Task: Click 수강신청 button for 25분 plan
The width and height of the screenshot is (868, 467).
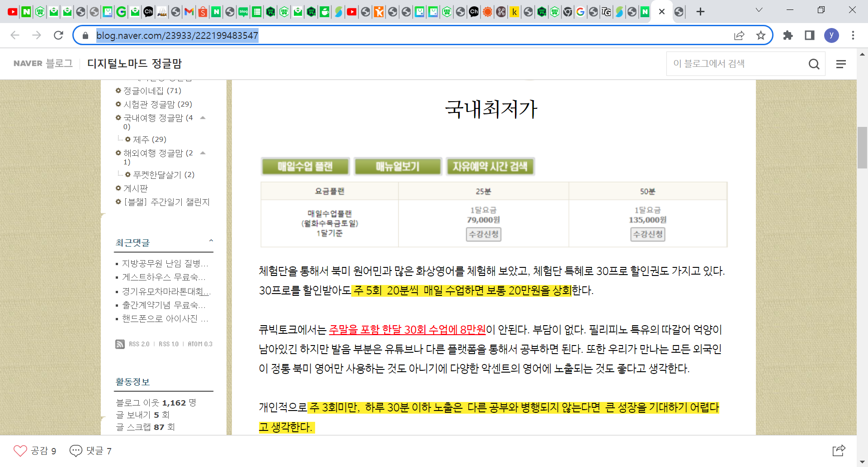Action: (x=483, y=234)
